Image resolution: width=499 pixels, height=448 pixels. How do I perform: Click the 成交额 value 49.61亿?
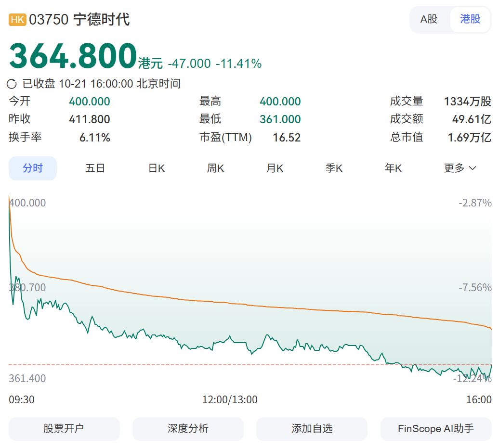tap(472, 119)
